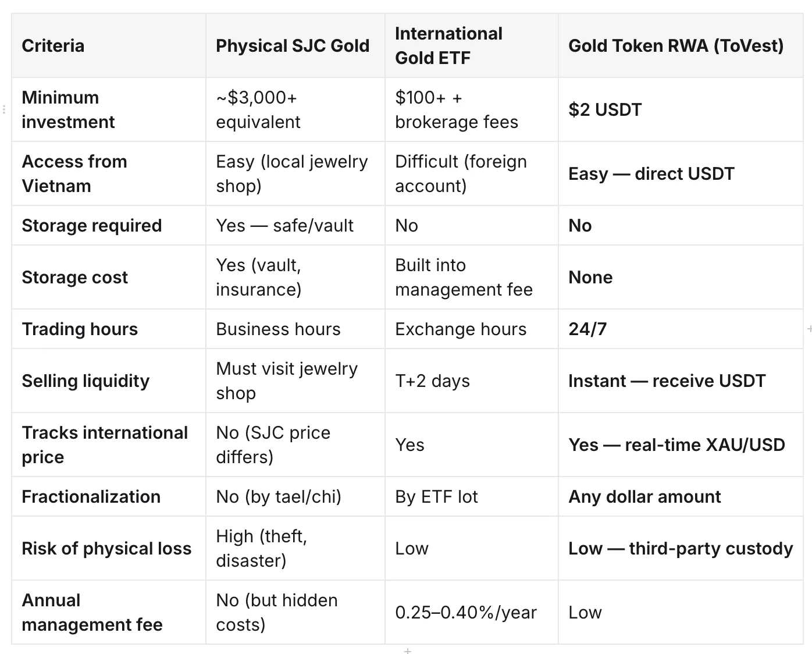Click the add column plus icon
The height and width of the screenshot is (654, 812).
809,329
